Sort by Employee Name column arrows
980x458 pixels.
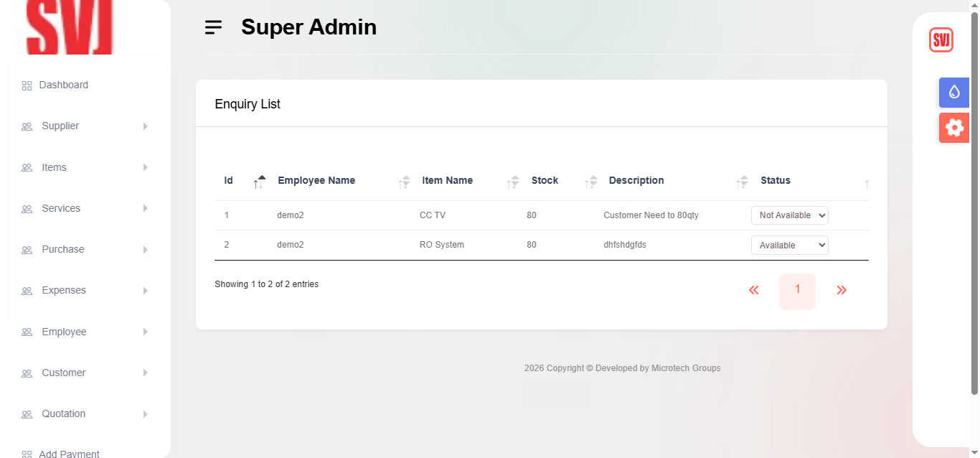[405, 182]
